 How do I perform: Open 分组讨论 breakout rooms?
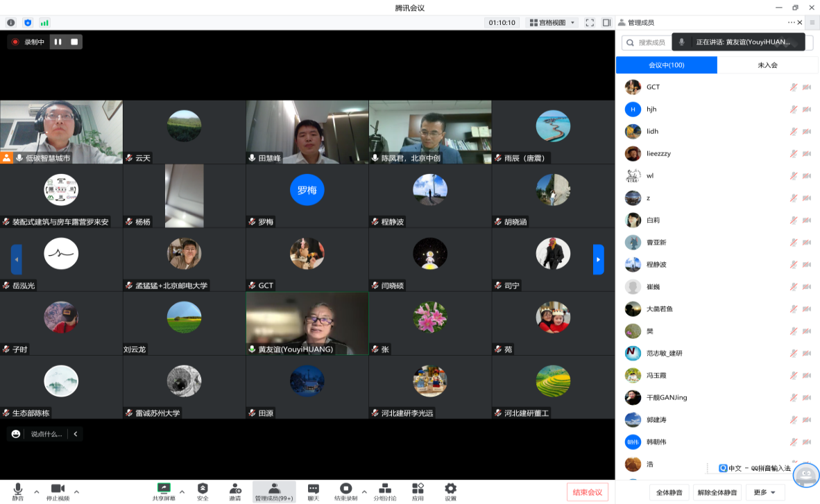[x=385, y=492]
